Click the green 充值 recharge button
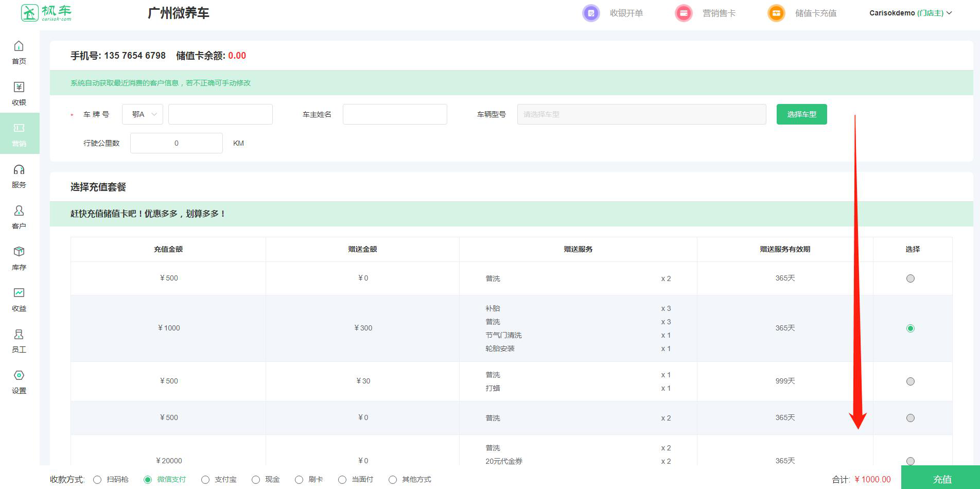 pos(940,478)
